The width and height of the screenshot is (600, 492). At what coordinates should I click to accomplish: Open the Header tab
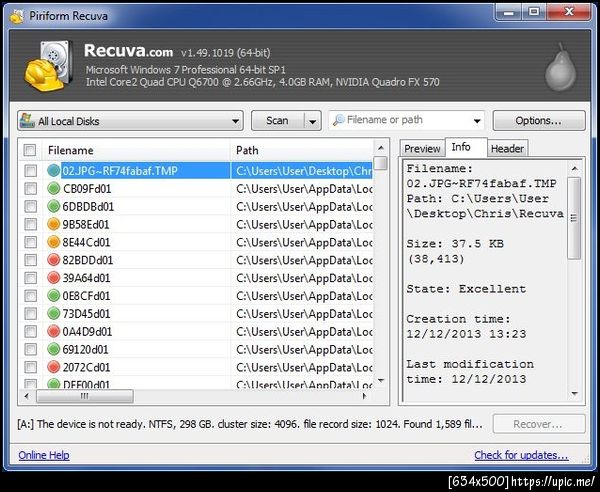[507, 148]
